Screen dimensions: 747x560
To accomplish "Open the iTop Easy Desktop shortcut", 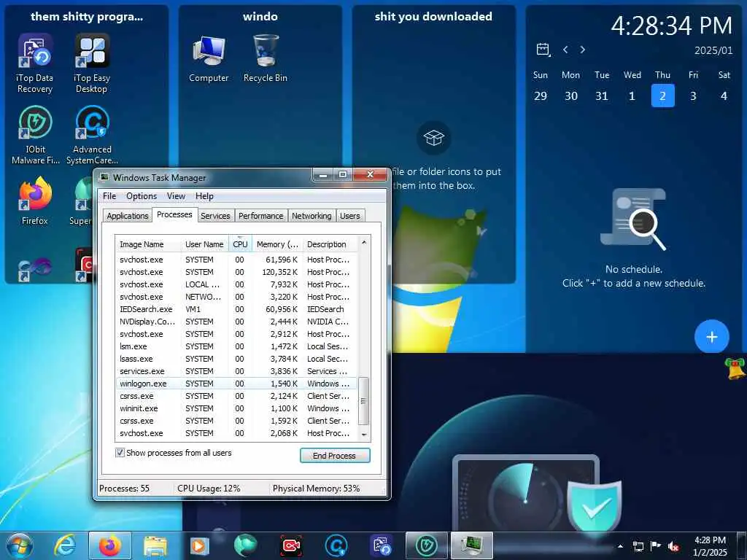I will point(91,63).
